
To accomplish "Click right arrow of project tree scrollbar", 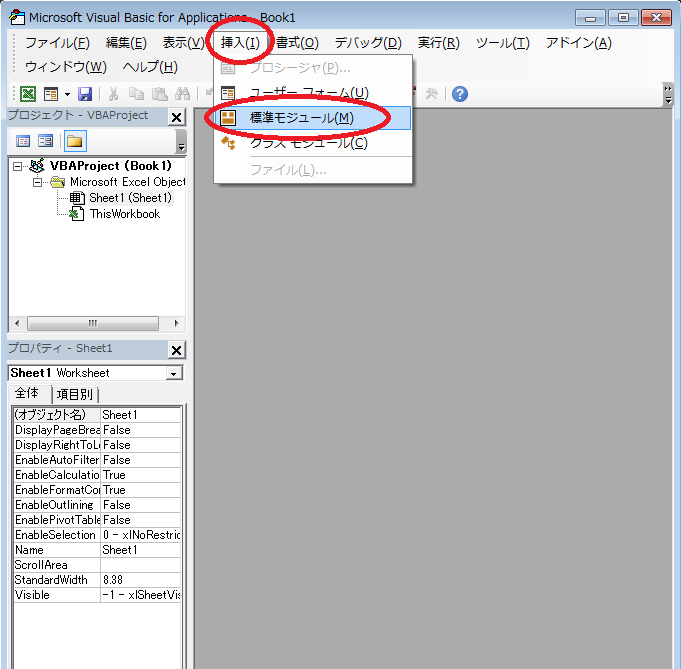I will (176, 323).
